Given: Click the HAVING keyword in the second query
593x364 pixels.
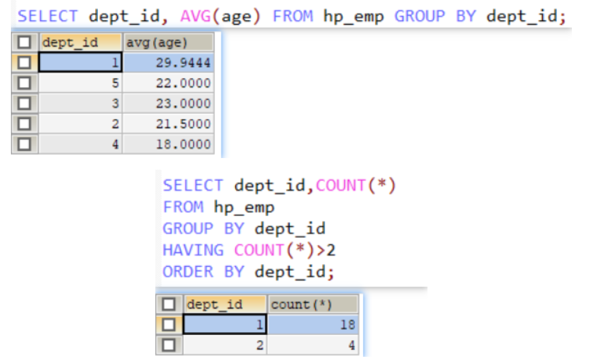Looking at the screenshot, I should [x=193, y=250].
